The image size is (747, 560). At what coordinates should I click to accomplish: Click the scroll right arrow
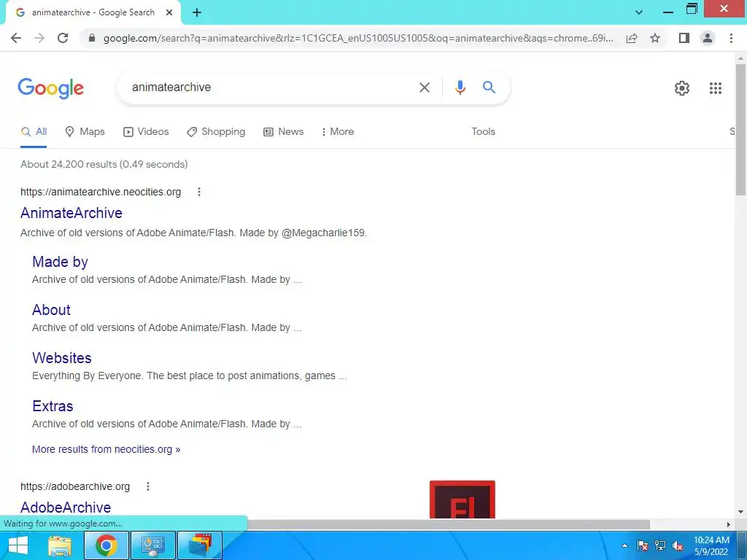(x=729, y=524)
